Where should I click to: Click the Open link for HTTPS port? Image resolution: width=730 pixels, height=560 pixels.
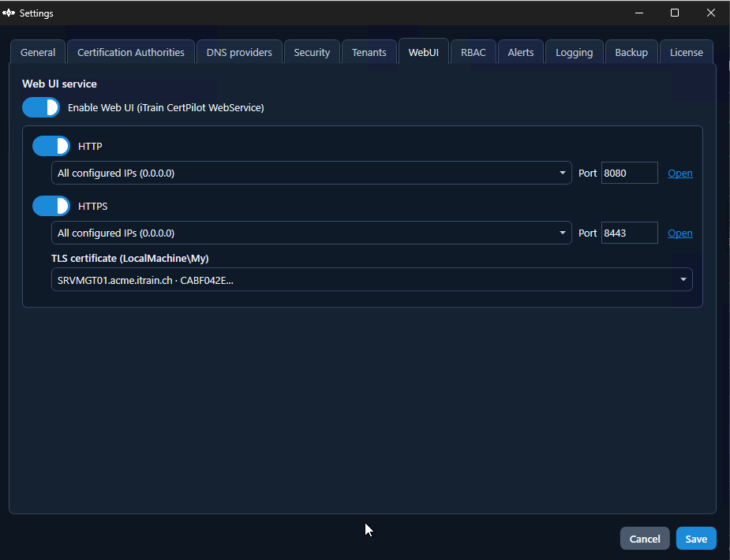[x=680, y=233]
